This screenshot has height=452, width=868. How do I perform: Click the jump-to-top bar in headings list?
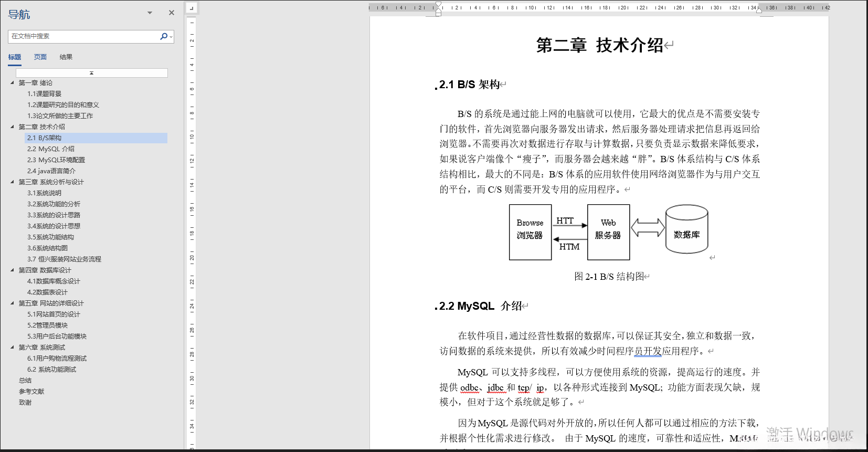pos(92,73)
